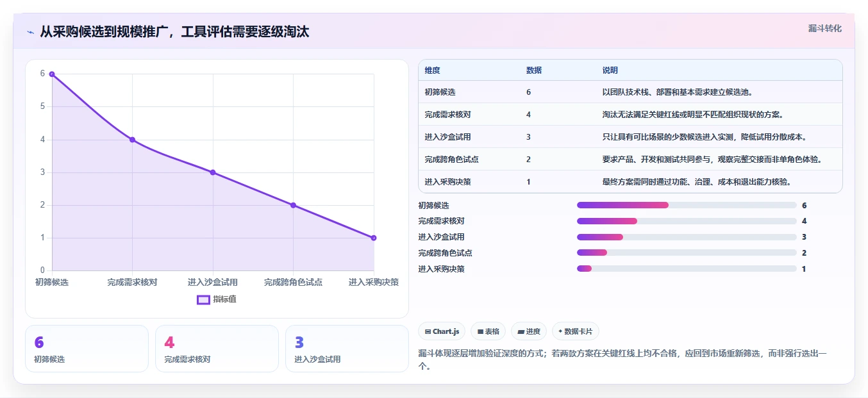This screenshot has height=398, width=868.
Task: Select the 进度 chip
Action: 529,331
